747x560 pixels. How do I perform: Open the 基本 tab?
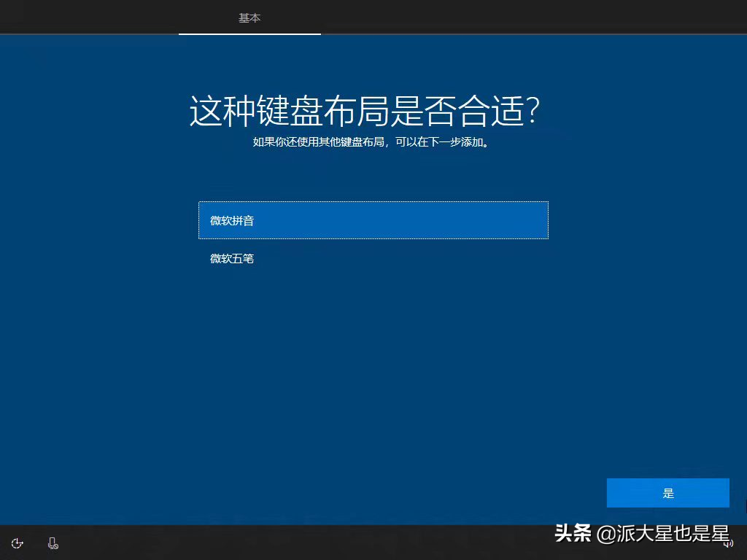(x=249, y=17)
